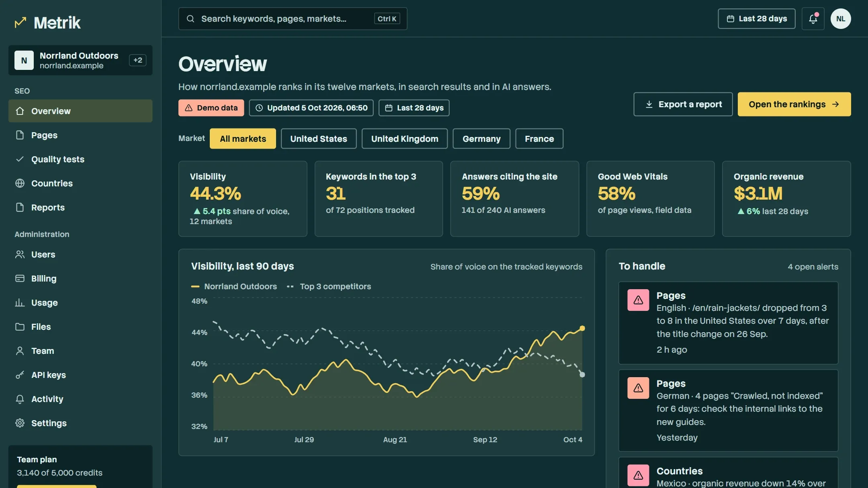Click the Users people icon
868x488 pixels.
click(x=20, y=254)
